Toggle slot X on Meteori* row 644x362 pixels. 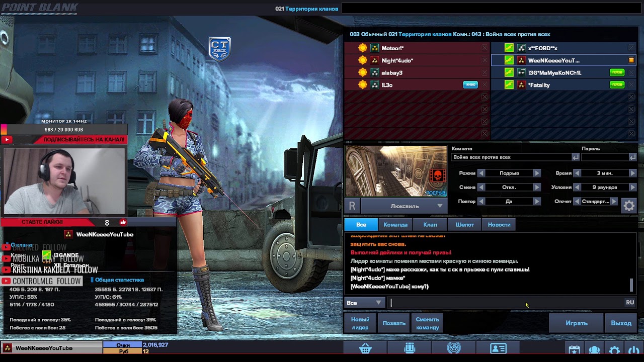485,48
